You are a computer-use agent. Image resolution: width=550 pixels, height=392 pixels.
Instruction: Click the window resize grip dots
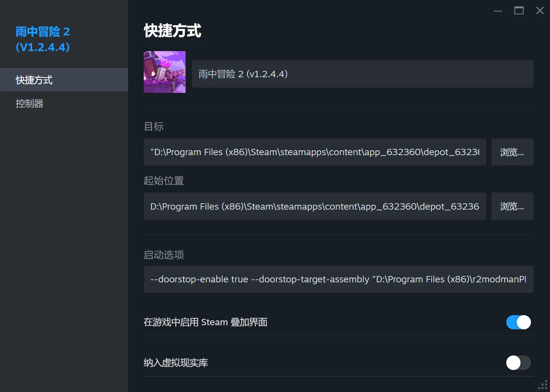pyautogui.click(x=543, y=385)
